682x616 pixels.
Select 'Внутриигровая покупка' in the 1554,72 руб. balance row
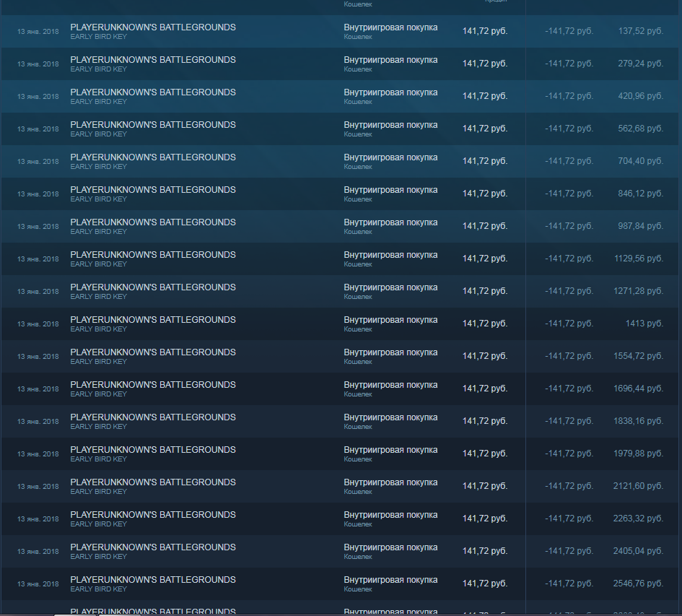tap(390, 352)
